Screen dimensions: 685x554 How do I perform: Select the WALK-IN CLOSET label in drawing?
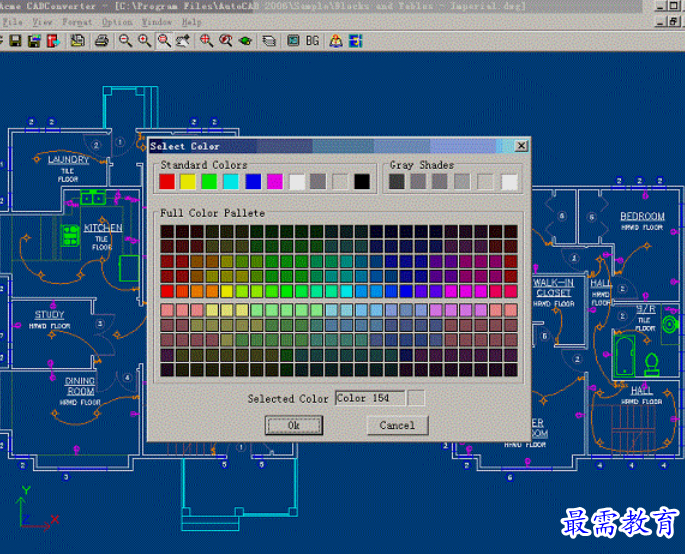[553, 287]
